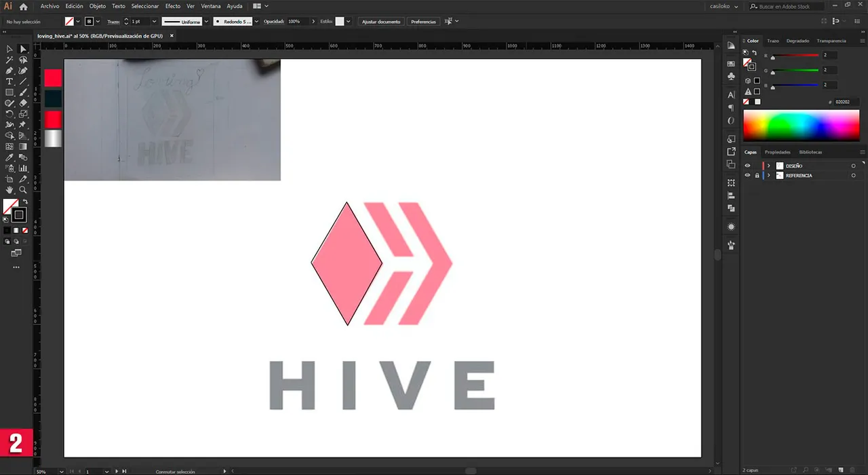The image size is (868, 475).
Task: Select the Lasso tool
Action: click(23, 60)
